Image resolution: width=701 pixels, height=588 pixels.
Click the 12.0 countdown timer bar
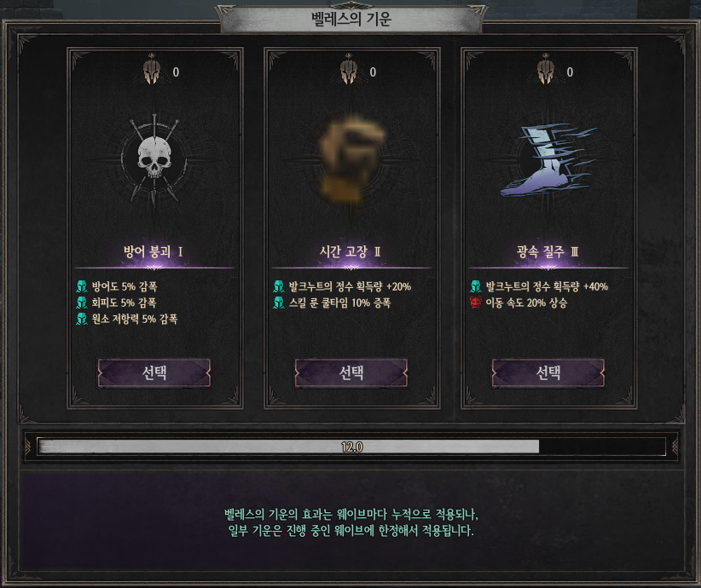[x=351, y=447]
